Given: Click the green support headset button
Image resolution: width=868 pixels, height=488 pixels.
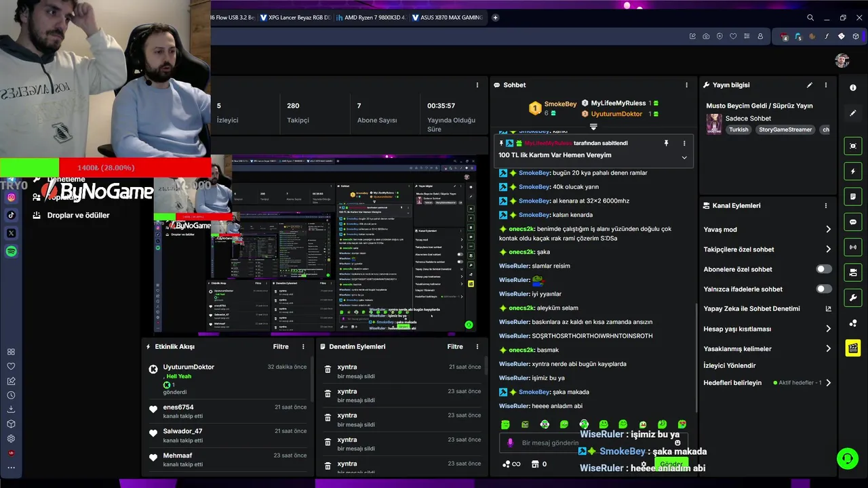Looking at the screenshot, I should pos(847,459).
